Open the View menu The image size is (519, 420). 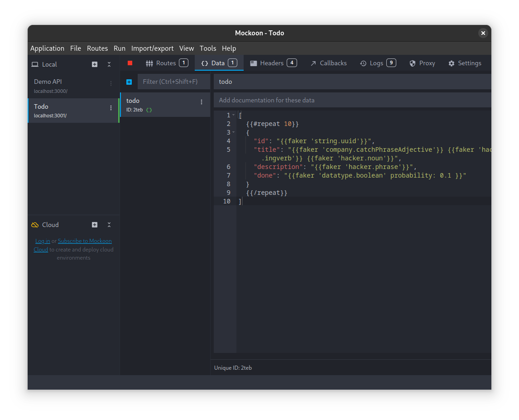tap(187, 48)
